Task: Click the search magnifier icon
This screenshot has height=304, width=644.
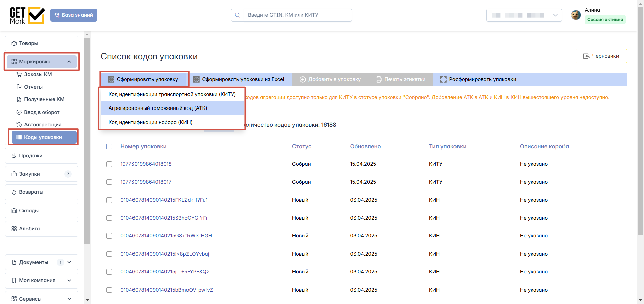Action: pos(237,15)
